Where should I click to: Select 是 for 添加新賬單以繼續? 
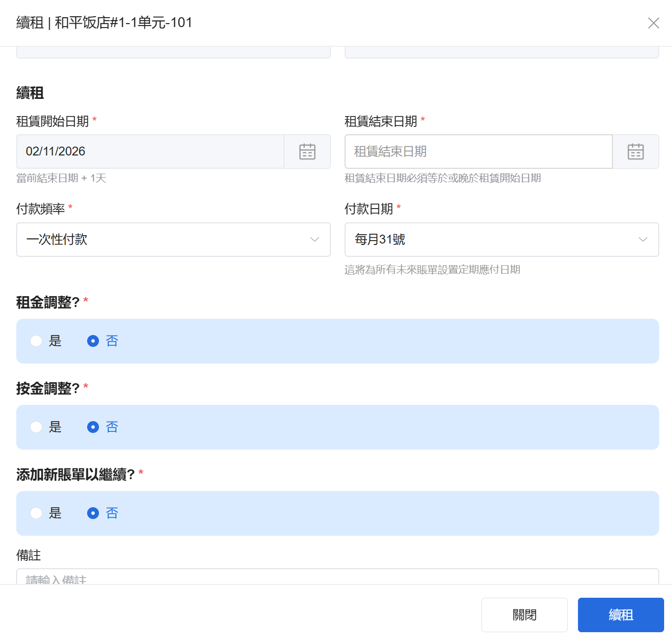(x=36, y=513)
